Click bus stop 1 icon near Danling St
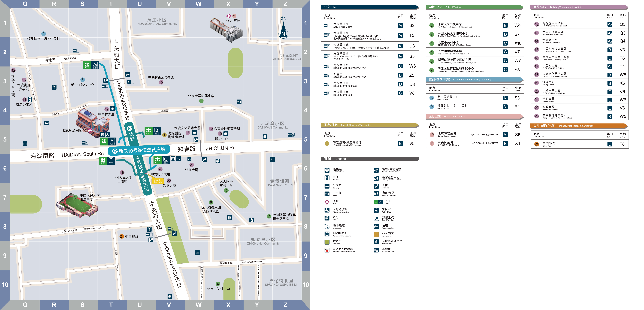 tap(76, 50)
